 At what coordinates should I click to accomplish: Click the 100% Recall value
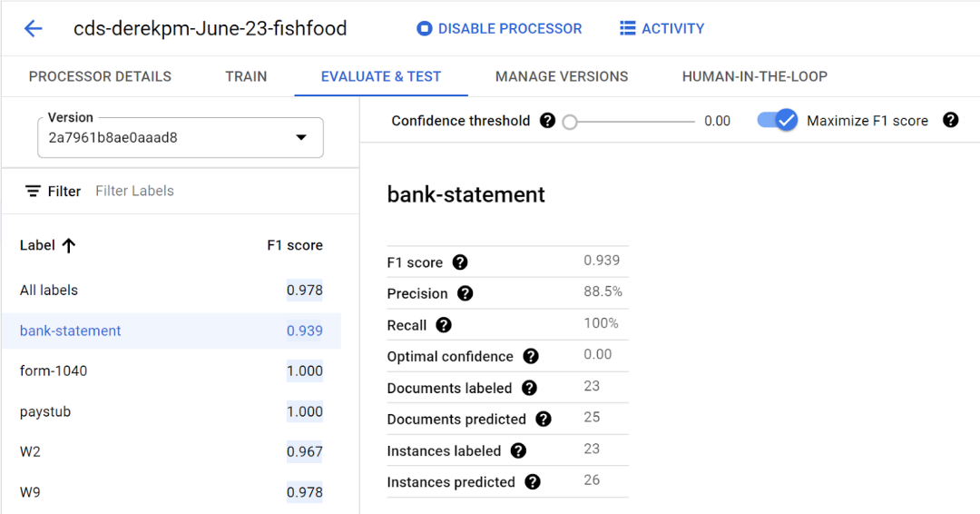pyautogui.click(x=602, y=323)
